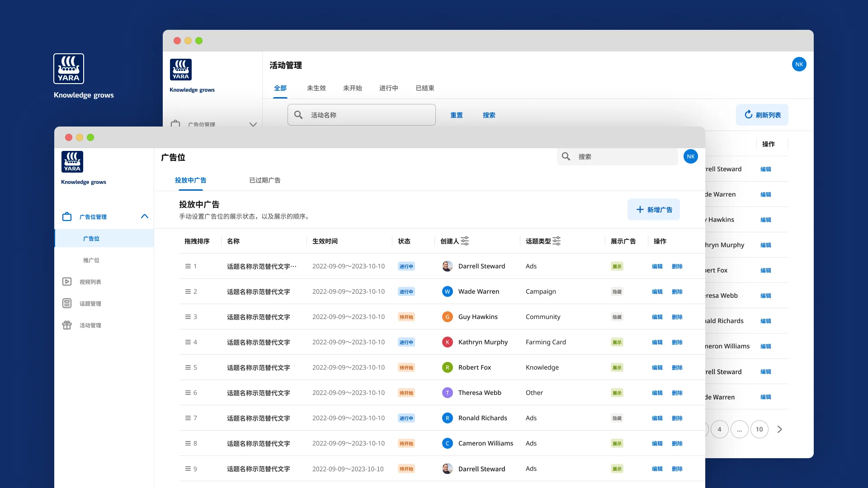
Task: Go to page 10 in the back window
Action: 759,429
